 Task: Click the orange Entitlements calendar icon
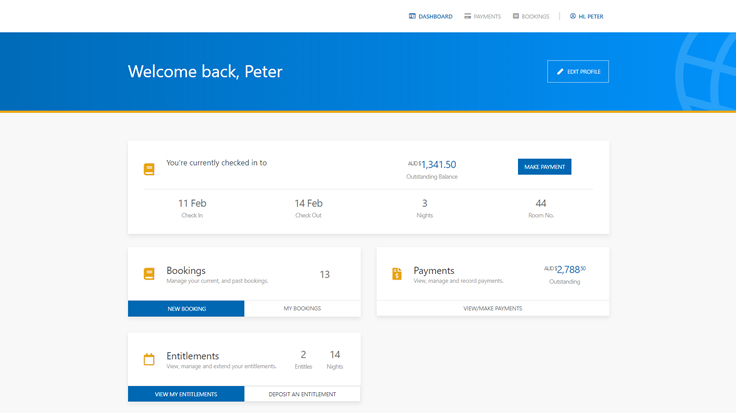pos(149,359)
